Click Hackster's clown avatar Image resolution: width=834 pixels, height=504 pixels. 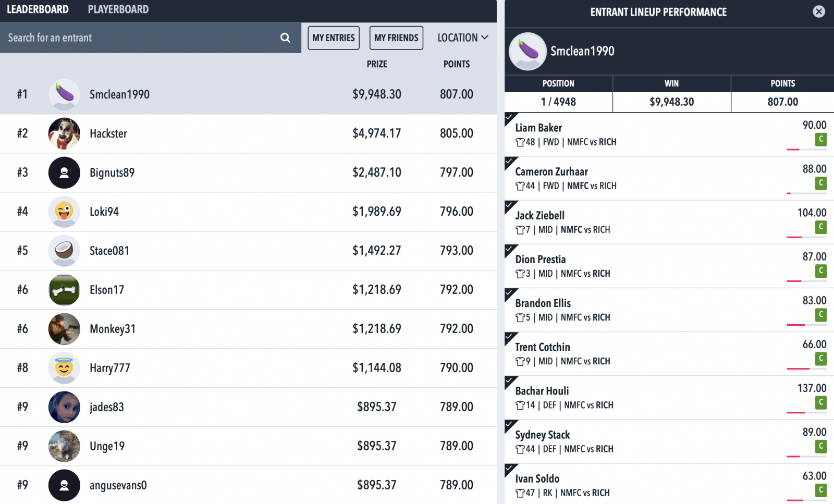64,133
